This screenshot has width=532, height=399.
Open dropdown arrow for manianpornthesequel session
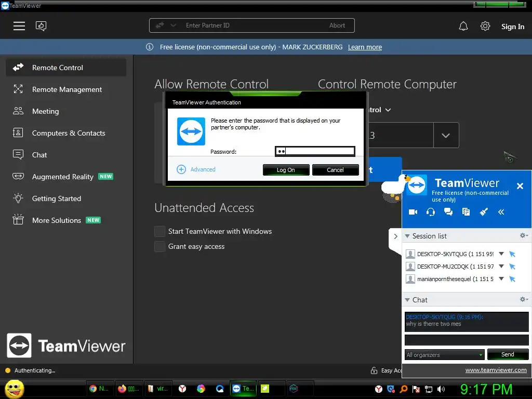pyautogui.click(x=501, y=278)
